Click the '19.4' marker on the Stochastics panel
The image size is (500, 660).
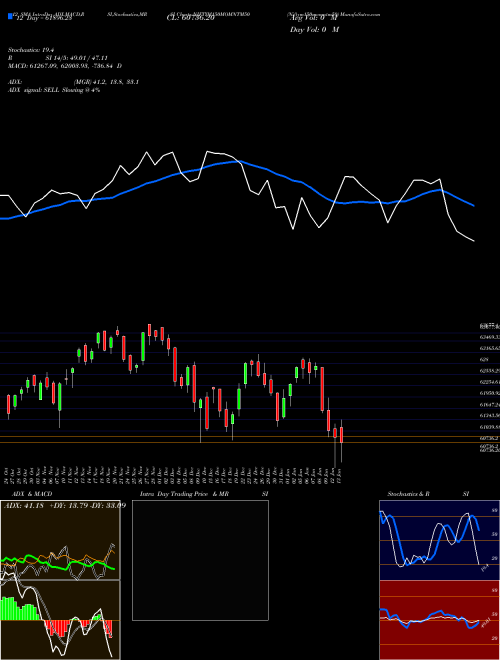click(484, 568)
